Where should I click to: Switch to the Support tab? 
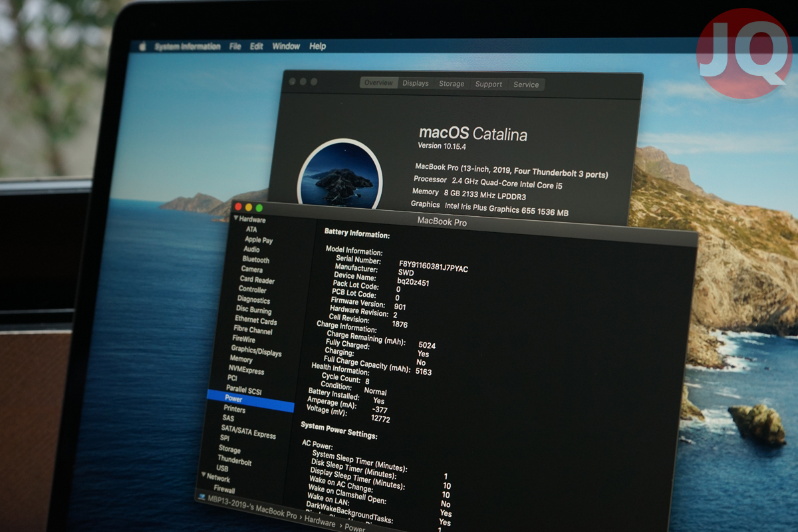[x=489, y=84]
